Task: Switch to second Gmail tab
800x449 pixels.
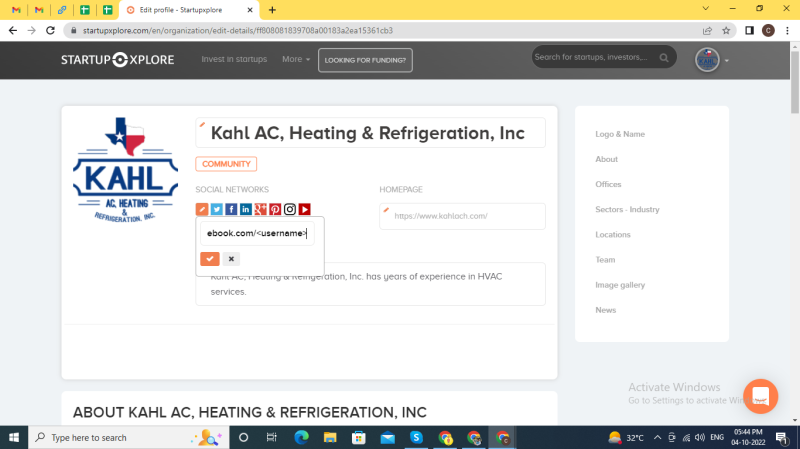Action: (39, 10)
